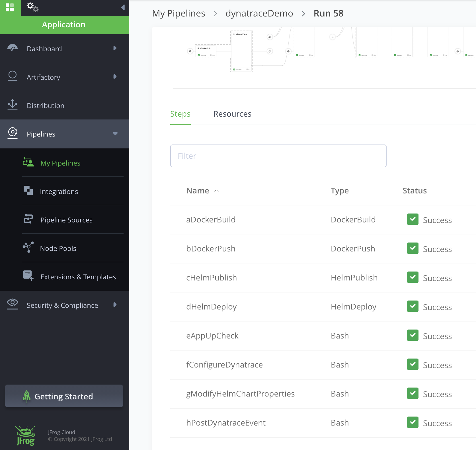Open the Dashboard menu item
Screen dimensions: 476x450
[x=65, y=48]
